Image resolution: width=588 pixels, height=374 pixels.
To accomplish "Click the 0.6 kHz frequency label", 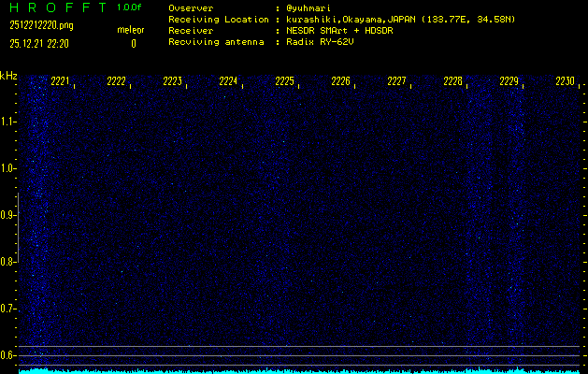I will [x=7, y=355].
